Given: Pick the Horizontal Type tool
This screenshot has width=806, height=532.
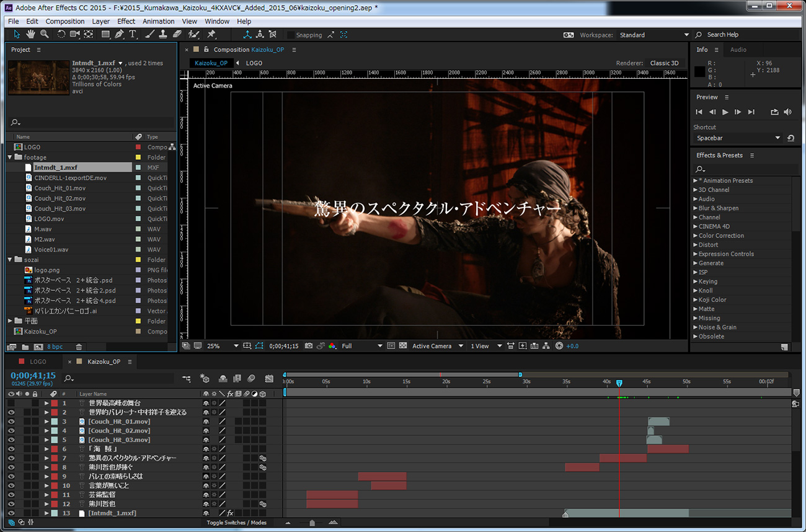Looking at the screenshot, I should [x=133, y=34].
